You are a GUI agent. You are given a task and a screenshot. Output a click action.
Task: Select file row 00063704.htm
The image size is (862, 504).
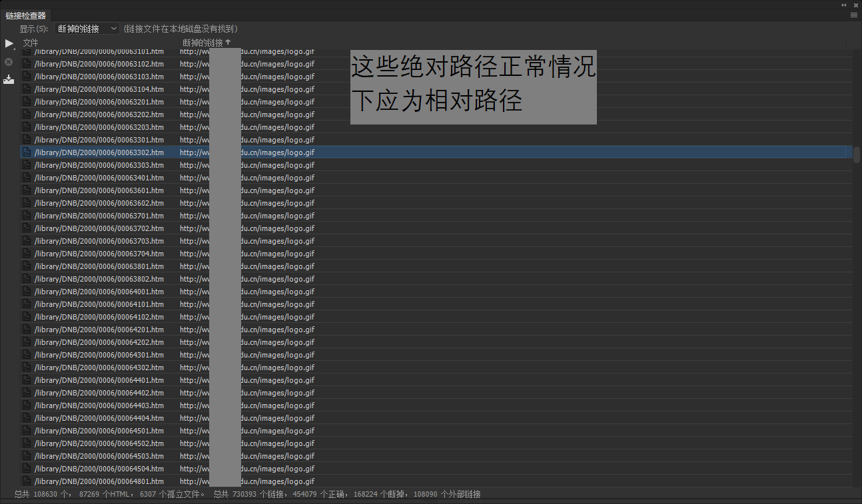(436, 254)
